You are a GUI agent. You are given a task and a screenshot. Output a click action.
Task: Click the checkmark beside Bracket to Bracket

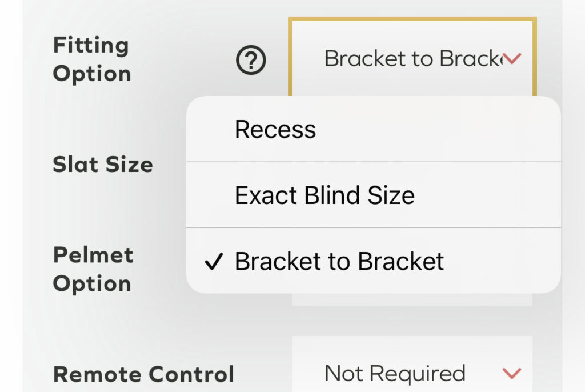pyautogui.click(x=213, y=262)
